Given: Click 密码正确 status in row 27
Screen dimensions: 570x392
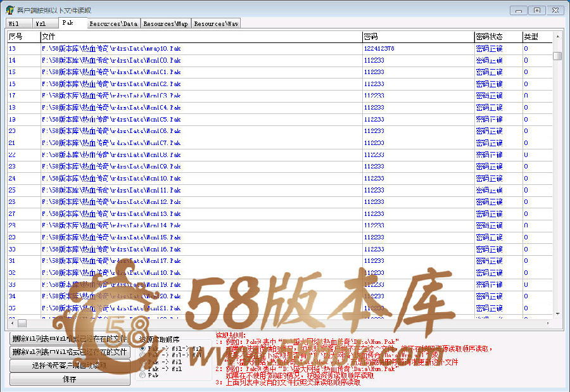Looking at the screenshot, I should pos(489,214).
